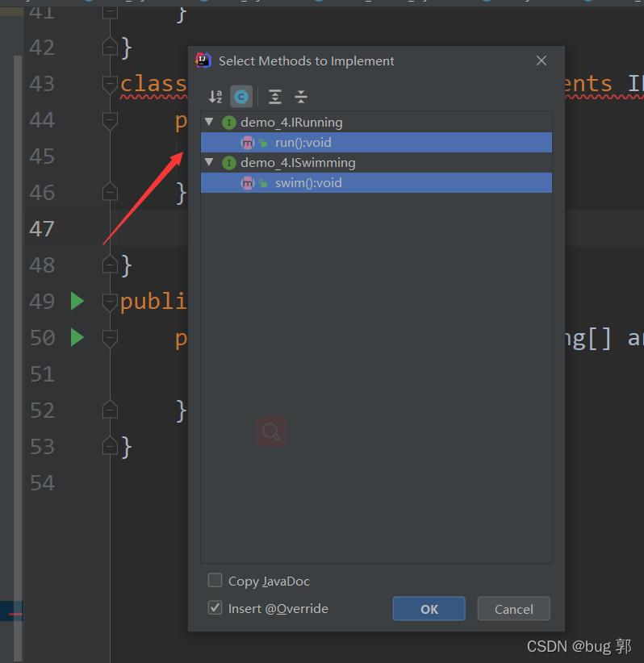Click the interface icon beside demo_4.ISwimming

coord(229,163)
